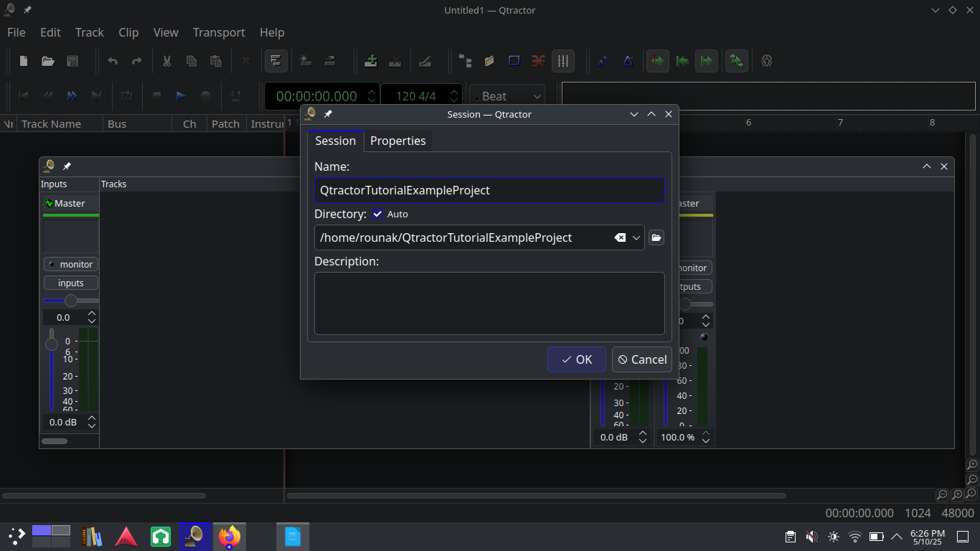This screenshot has width=980, height=551.
Task: Click the Fast Forward transport icon
Action: click(x=72, y=95)
